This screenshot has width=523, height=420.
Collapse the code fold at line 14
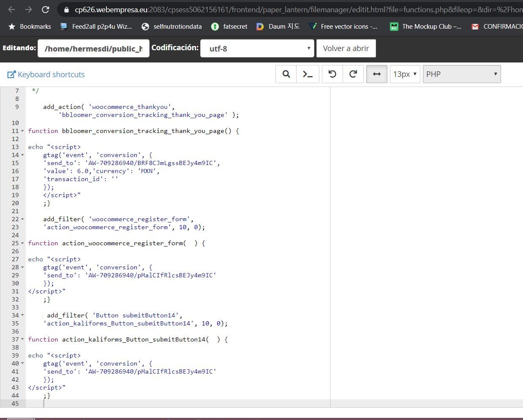(22, 155)
